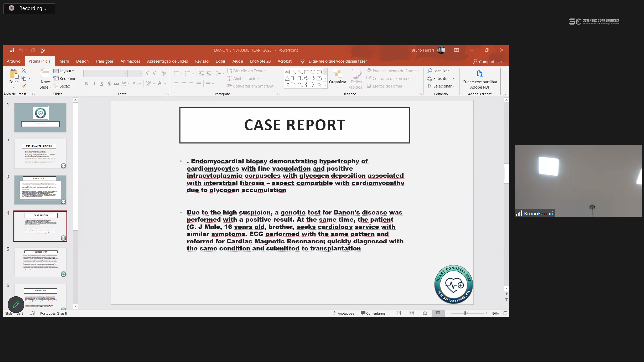Open the Arquivo menu

[x=13, y=61]
